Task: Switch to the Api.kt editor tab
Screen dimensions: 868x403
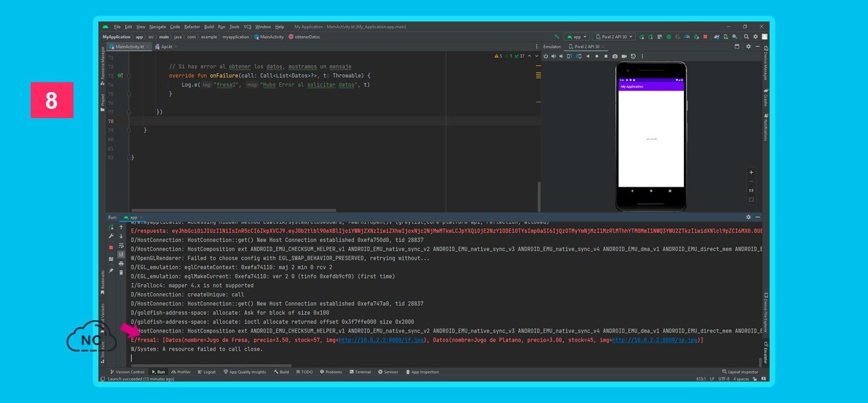Action: click(x=167, y=46)
